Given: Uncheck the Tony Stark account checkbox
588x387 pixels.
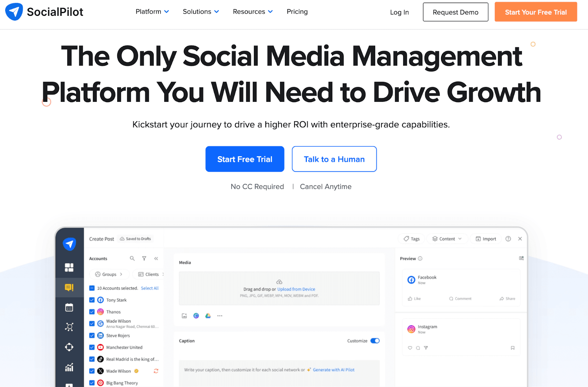Looking at the screenshot, I should (x=92, y=300).
